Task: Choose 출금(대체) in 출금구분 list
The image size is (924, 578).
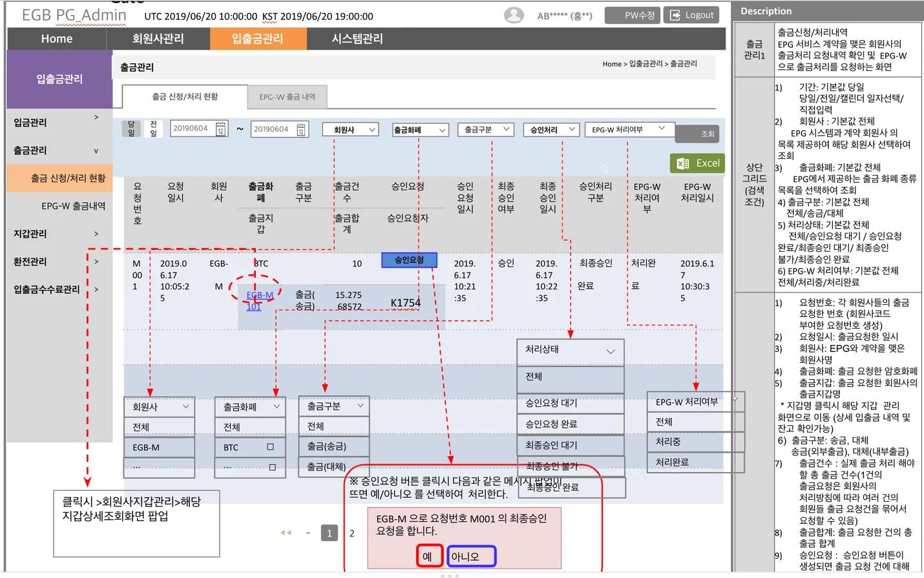Action: [x=334, y=466]
